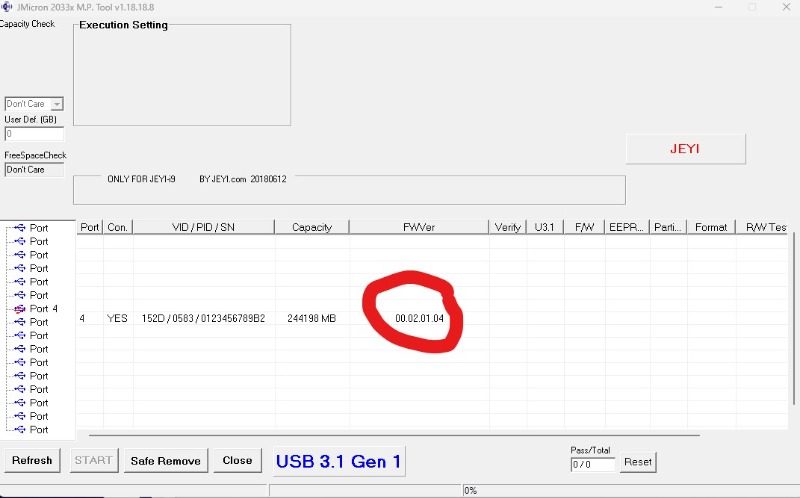Select the firmware version 00.02.01.04 cell
The width and height of the screenshot is (800, 498).
(x=419, y=318)
